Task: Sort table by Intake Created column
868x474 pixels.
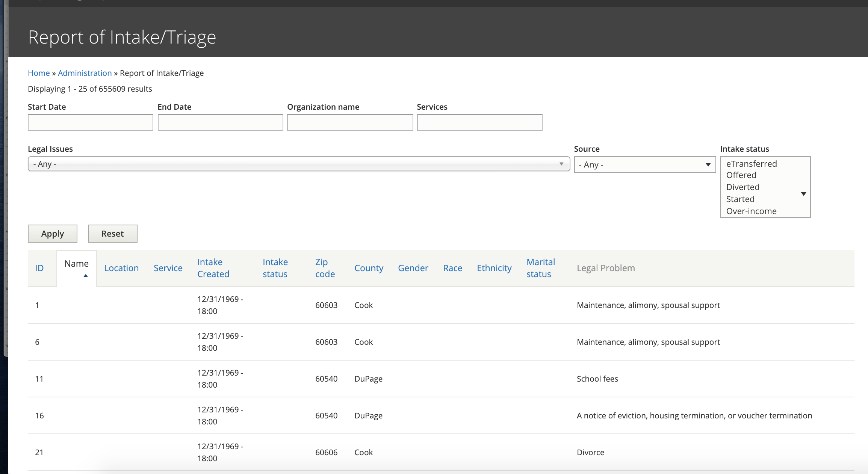Action: click(x=213, y=268)
